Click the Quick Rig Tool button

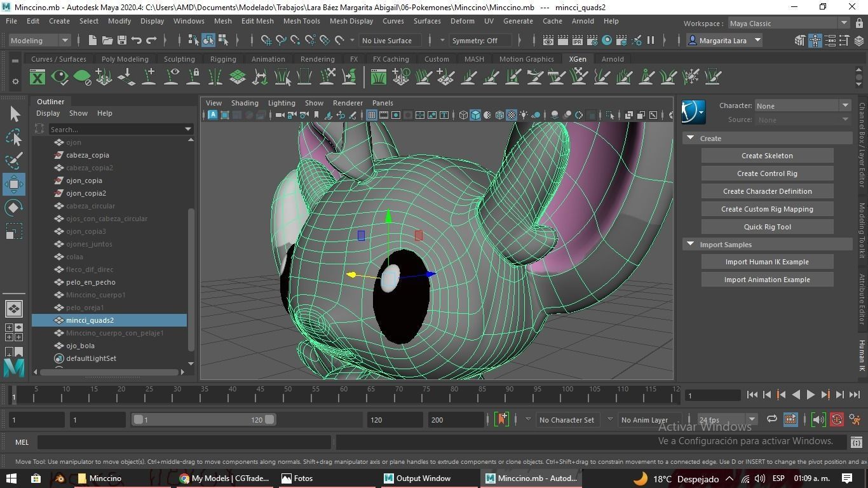click(767, 227)
